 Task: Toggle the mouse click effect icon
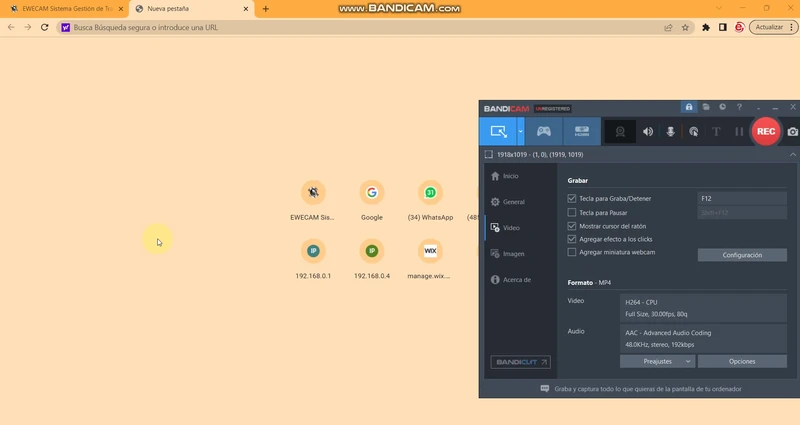(x=693, y=132)
